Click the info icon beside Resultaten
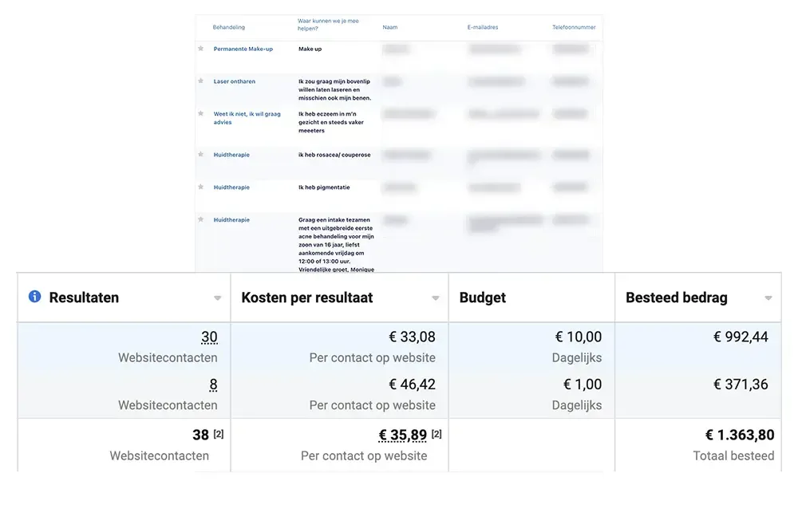Image resolution: width=798 pixels, height=532 pixels. (x=34, y=297)
